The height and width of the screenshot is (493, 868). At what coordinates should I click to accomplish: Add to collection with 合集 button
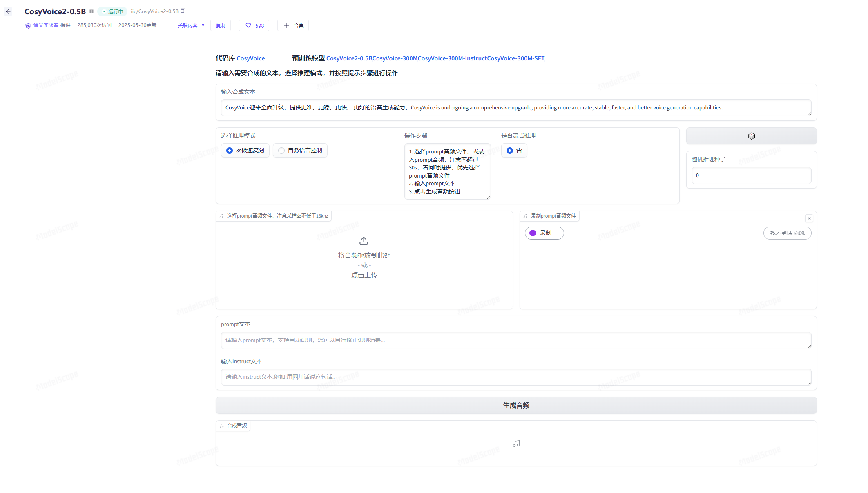293,25
